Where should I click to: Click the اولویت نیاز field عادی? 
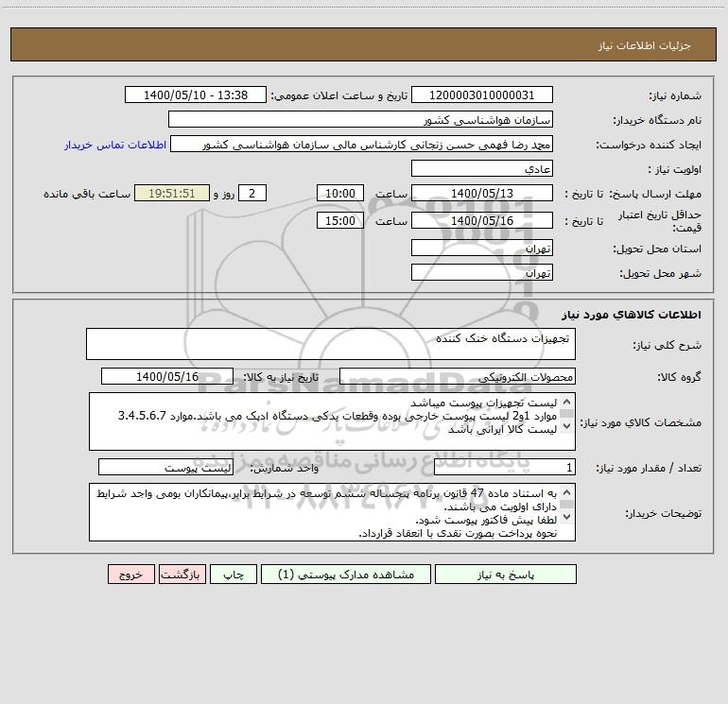(x=482, y=168)
